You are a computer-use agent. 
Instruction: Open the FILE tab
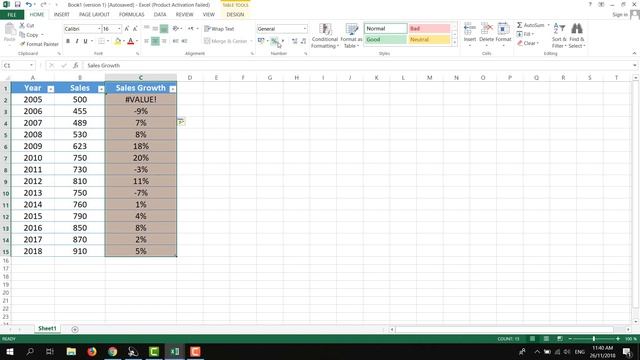click(12, 15)
